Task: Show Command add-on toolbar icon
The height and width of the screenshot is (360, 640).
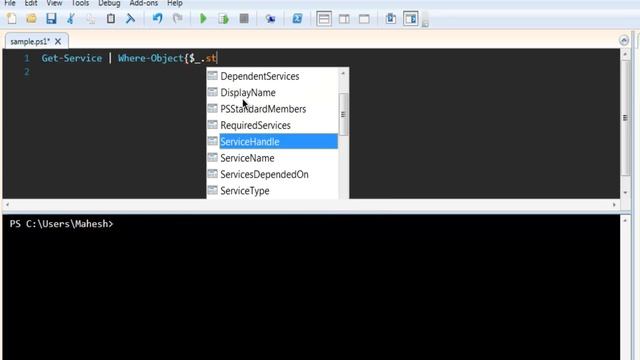Action: click(411, 19)
